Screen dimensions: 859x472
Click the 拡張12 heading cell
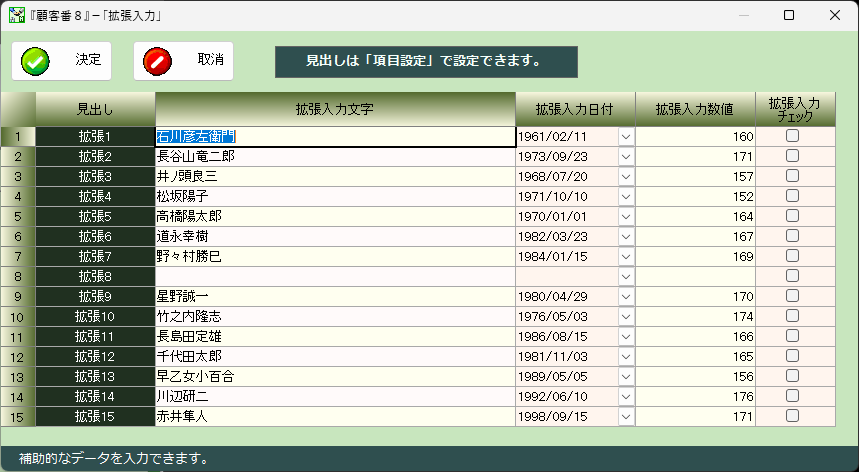95,356
